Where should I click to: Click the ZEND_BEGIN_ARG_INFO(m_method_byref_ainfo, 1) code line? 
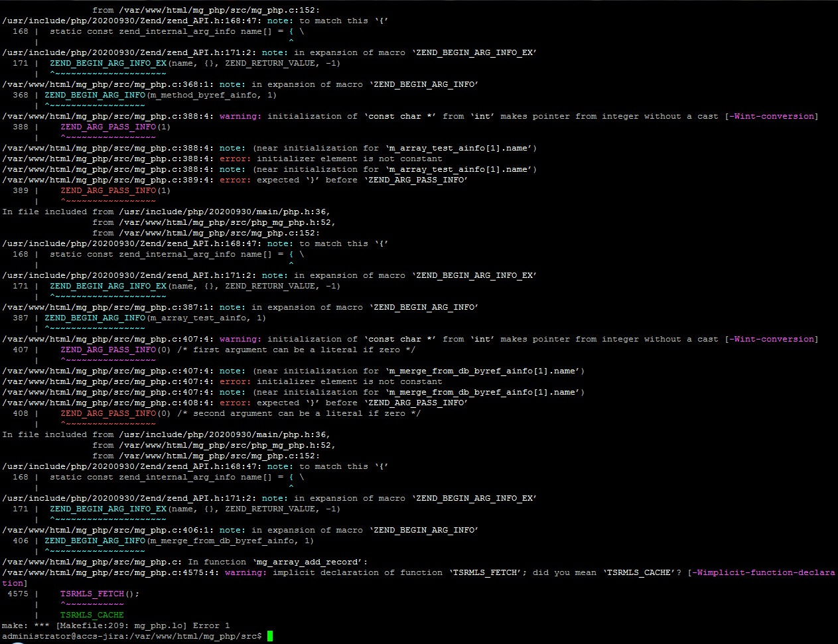(161, 95)
